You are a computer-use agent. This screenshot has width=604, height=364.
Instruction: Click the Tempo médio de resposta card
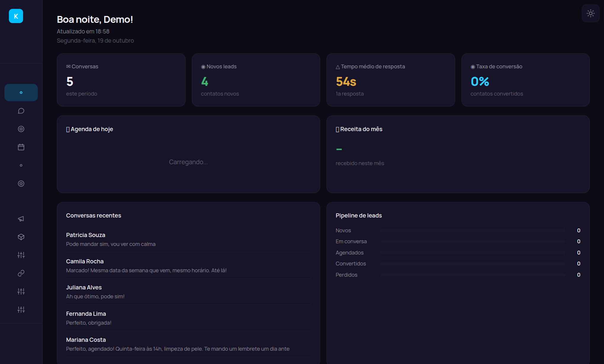click(x=391, y=80)
